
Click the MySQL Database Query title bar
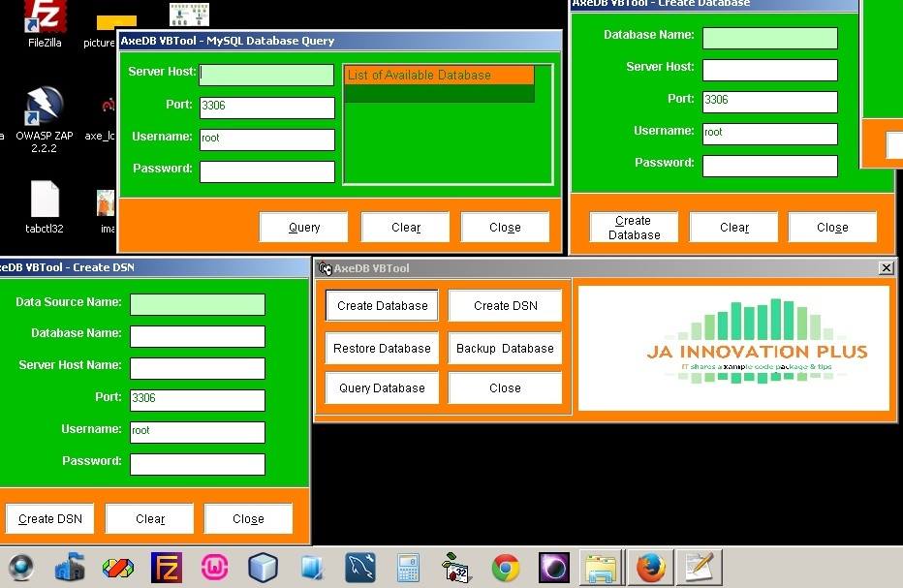click(340, 41)
